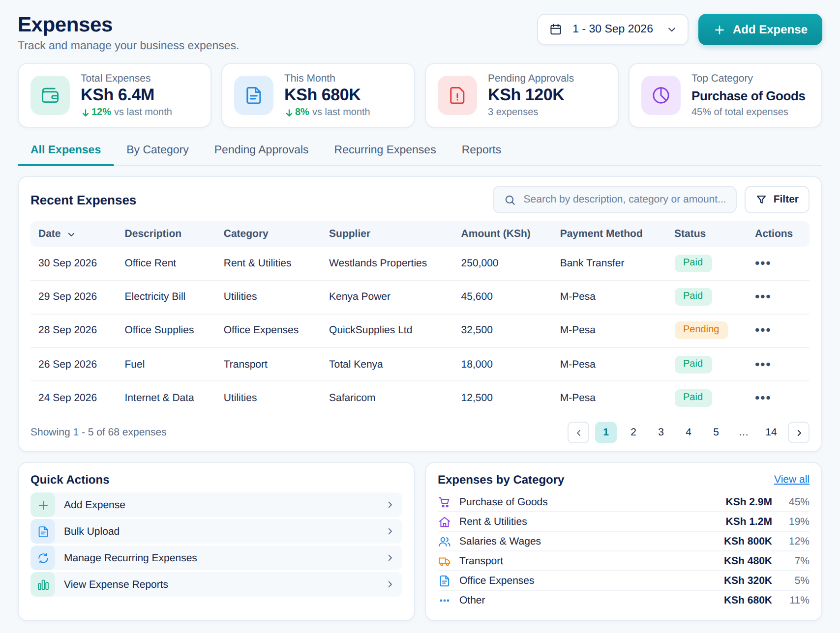Screen dimensions: 840x633
Task: Switch to the All Expenses tab
Action: pos(66,150)
